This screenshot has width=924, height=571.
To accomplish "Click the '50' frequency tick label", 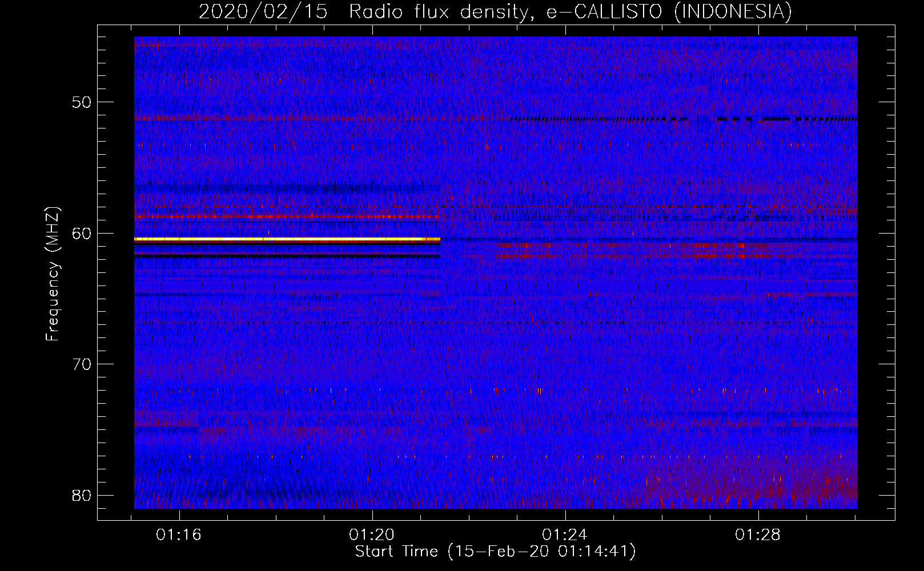I will tap(82, 103).
